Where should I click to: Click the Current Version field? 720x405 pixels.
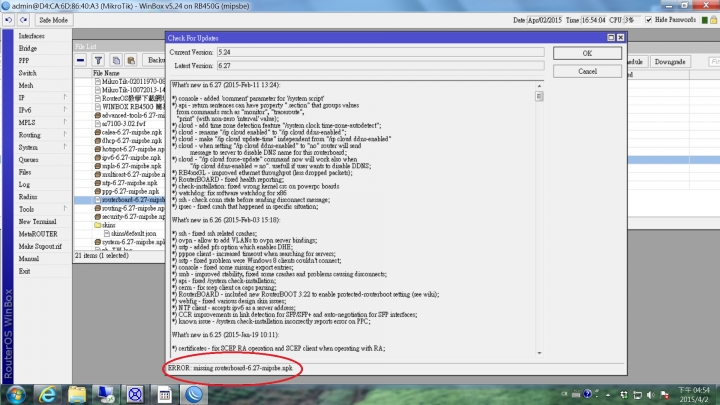(x=381, y=52)
